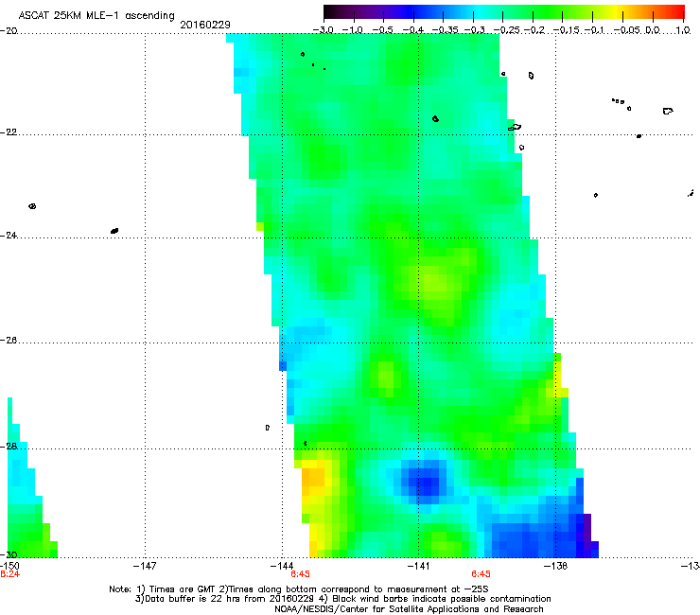Click the dark blue patch near -141 longitude
Screen dimensions: 700x615
423,482
